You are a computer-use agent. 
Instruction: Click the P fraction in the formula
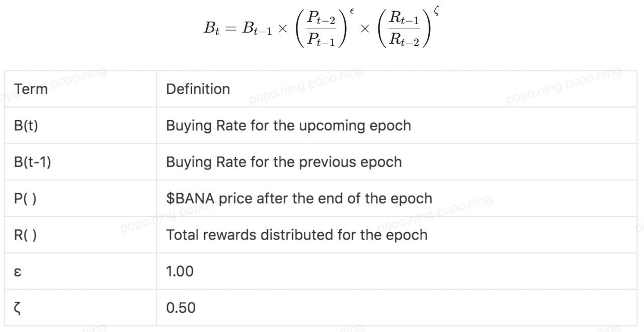pos(321,28)
